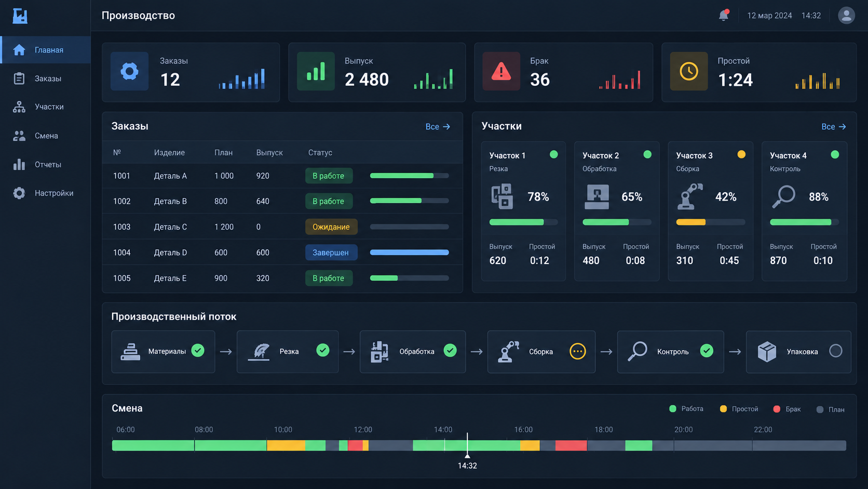Click the clock icon on Простой card
Image resolution: width=868 pixels, height=489 pixels.
point(689,71)
